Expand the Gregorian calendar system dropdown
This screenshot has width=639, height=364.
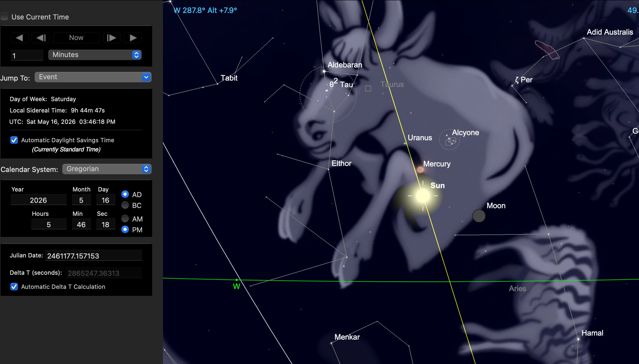(107, 169)
